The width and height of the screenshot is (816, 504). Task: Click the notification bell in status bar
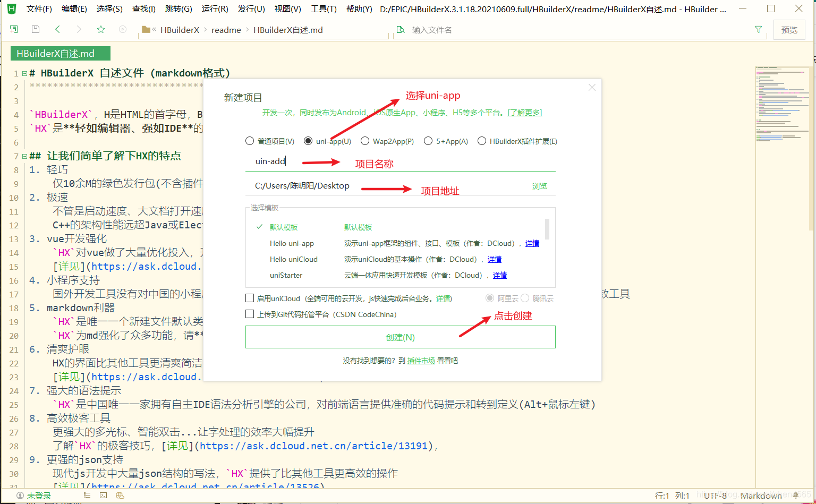[796, 496]
